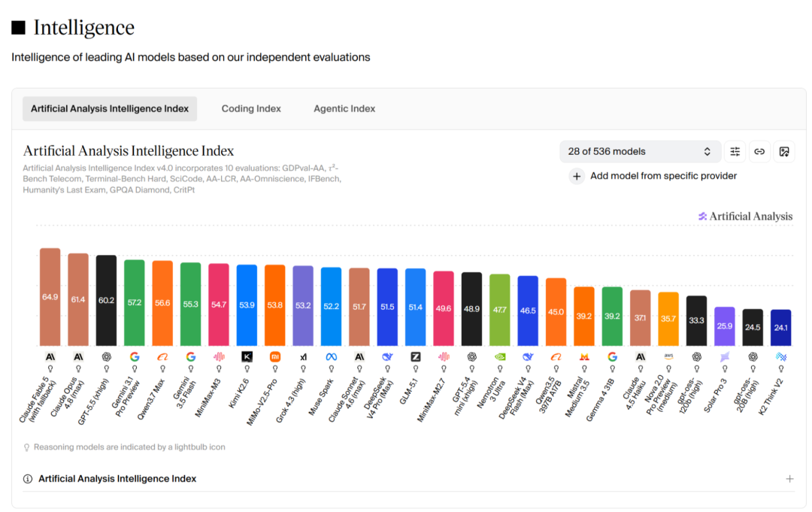Click OpenAI logo below the GPT-5.5 bar

[x=107, y=356]
